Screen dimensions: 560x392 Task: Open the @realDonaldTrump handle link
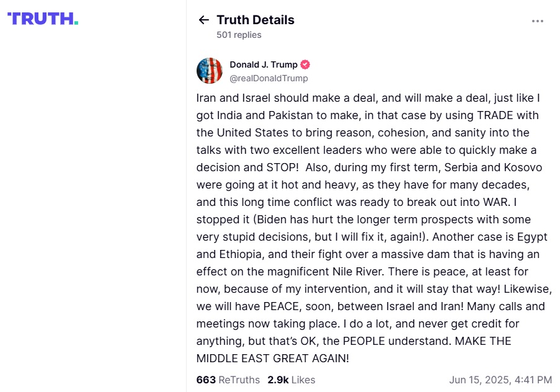269,78
